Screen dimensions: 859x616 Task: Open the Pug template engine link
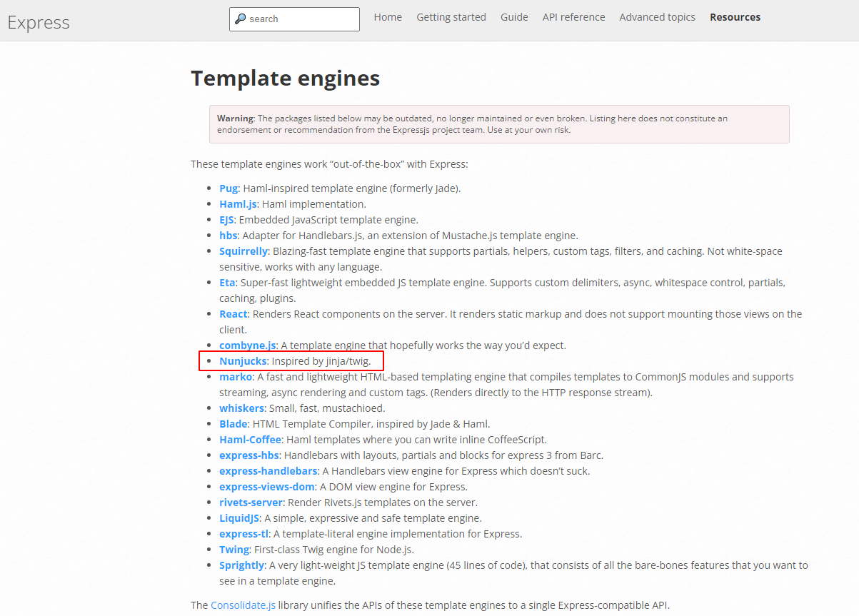click(228, 188)
